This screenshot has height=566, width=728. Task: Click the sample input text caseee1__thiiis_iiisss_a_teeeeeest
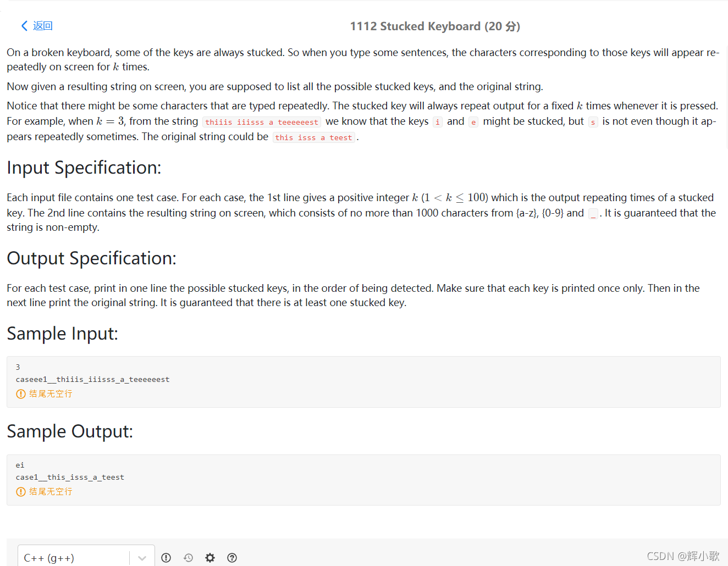[92, 379]
